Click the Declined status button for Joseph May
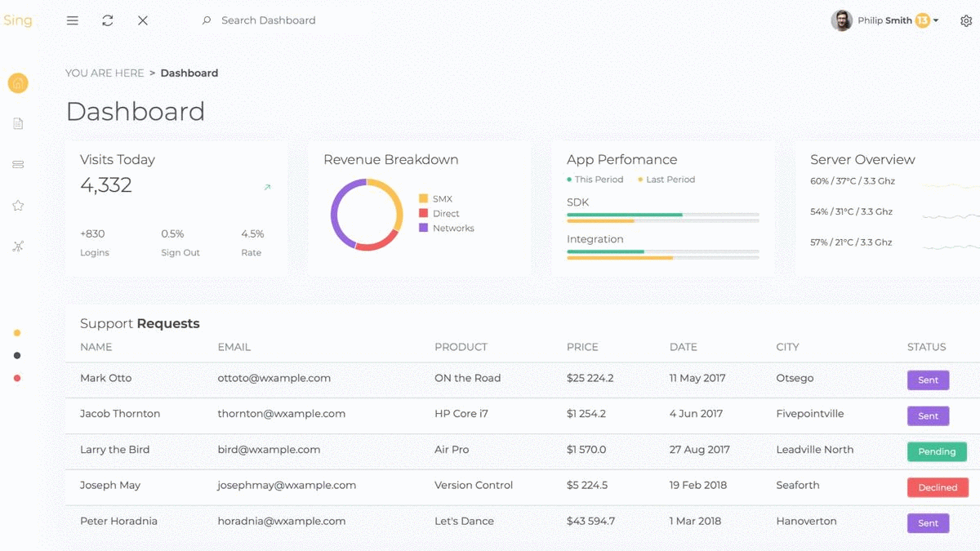The width and height of the screenshot is (980, 551). click(x=938, y=487)
